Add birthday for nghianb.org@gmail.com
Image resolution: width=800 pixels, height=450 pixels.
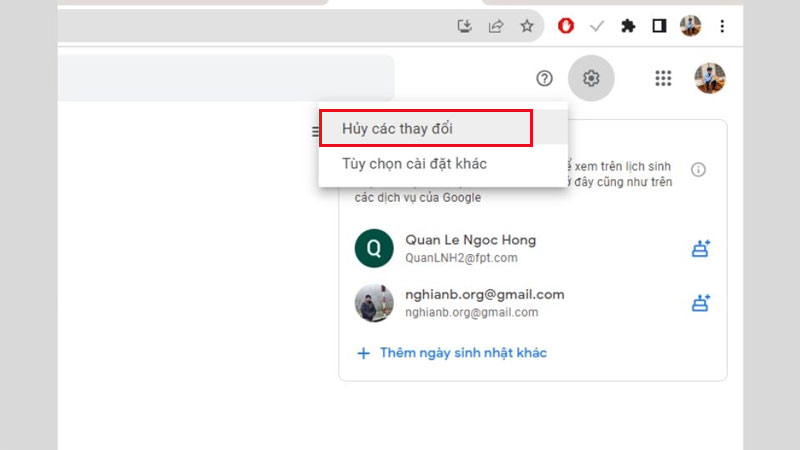(x=701, y=303)
